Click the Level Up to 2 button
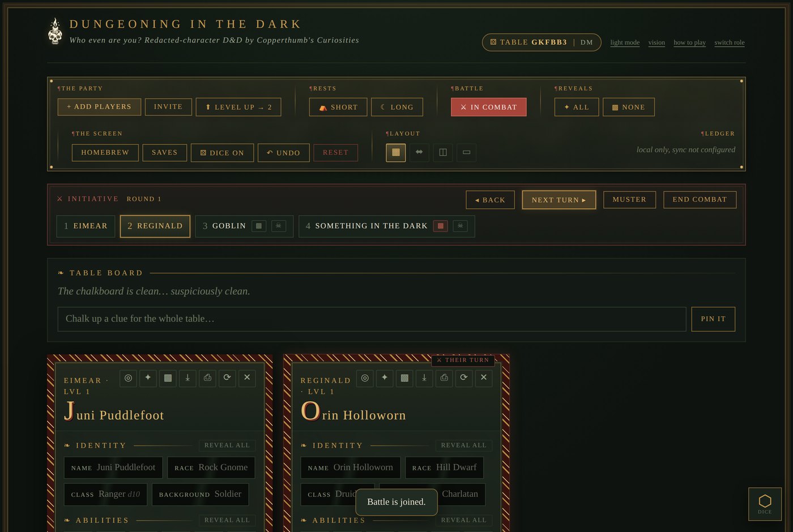This screenshot has height=532, width=793. coord(238,107)
